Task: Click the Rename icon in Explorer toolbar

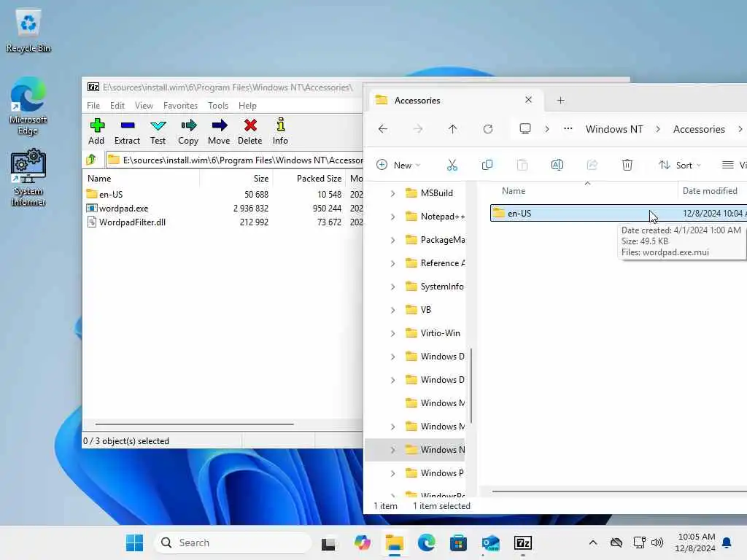Action: pyautogui.click(x=557, y=166)
